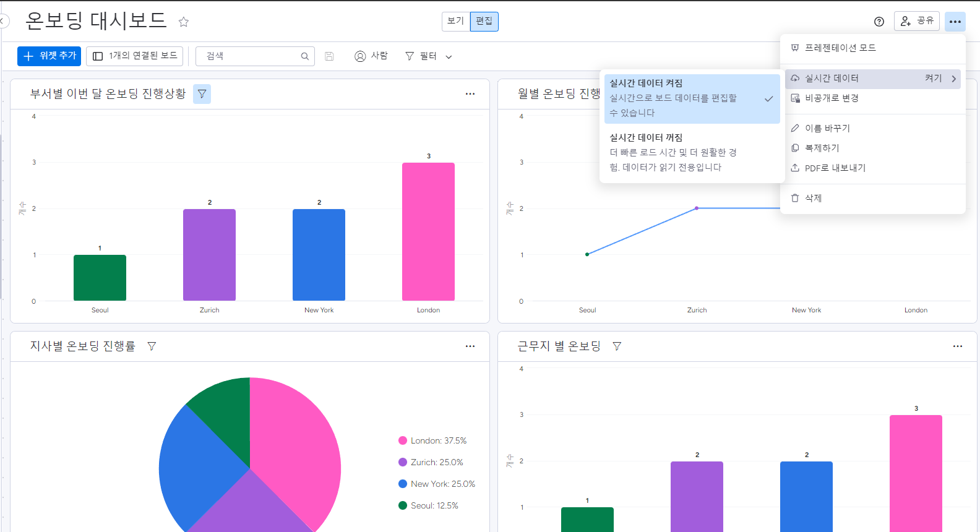Select PDF로 내보내기 menu item

pyautogui.click(x=873, y=168)
